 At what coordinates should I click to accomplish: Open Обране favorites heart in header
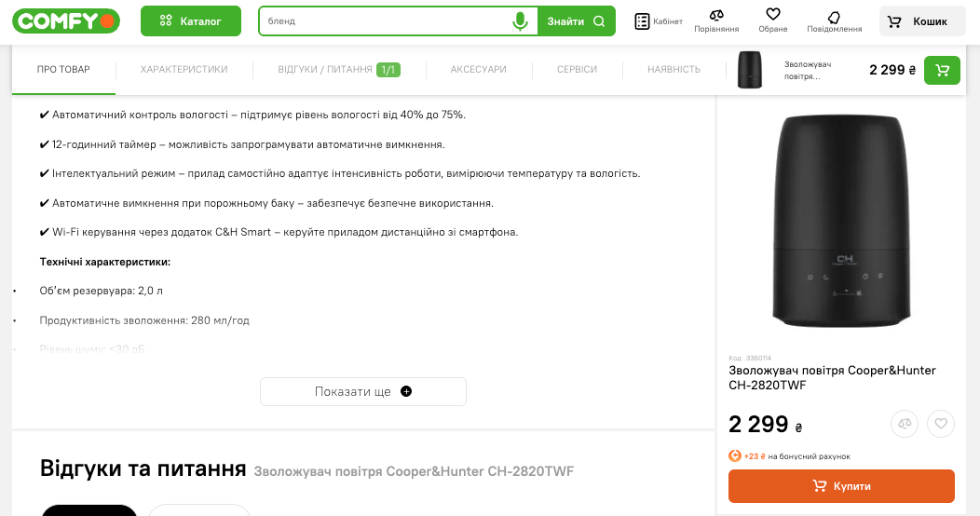(773, 21)
